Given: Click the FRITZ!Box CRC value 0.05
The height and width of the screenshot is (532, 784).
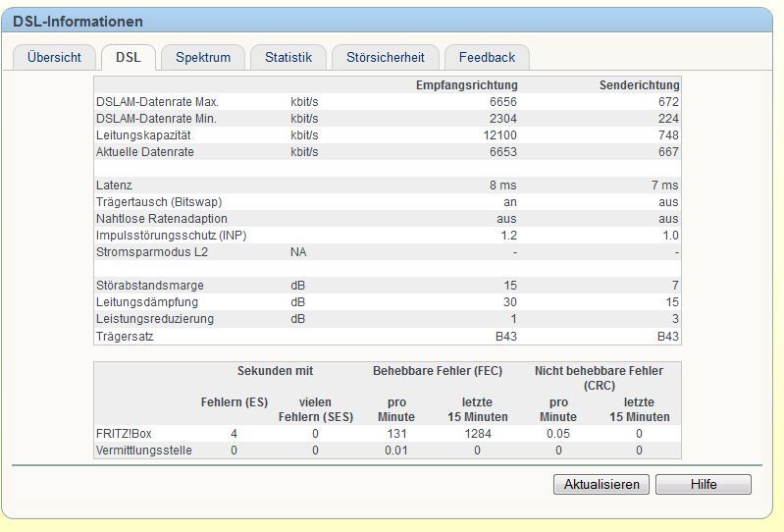Looking at the screenshot, I should (x=558, y=434).
